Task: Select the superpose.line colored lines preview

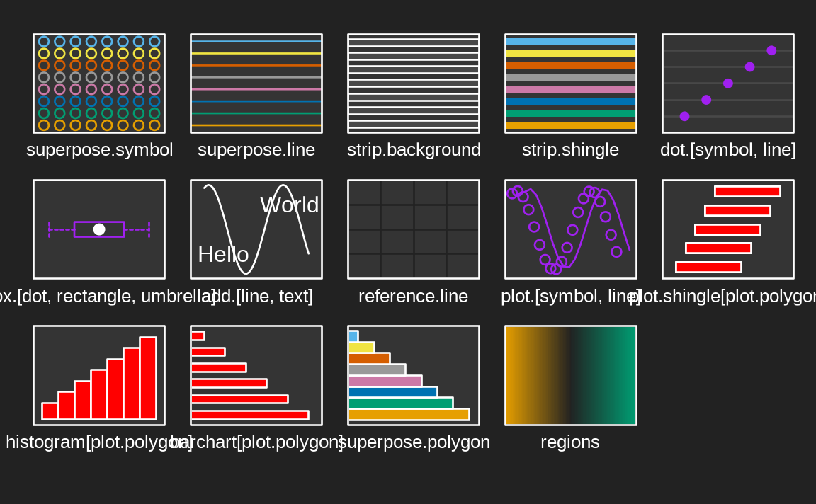Action: point(256,84)
